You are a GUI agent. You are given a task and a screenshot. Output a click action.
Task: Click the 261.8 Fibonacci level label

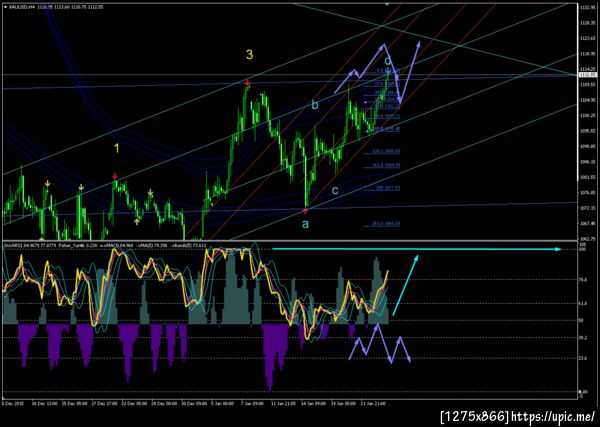(x=386, y=224)
